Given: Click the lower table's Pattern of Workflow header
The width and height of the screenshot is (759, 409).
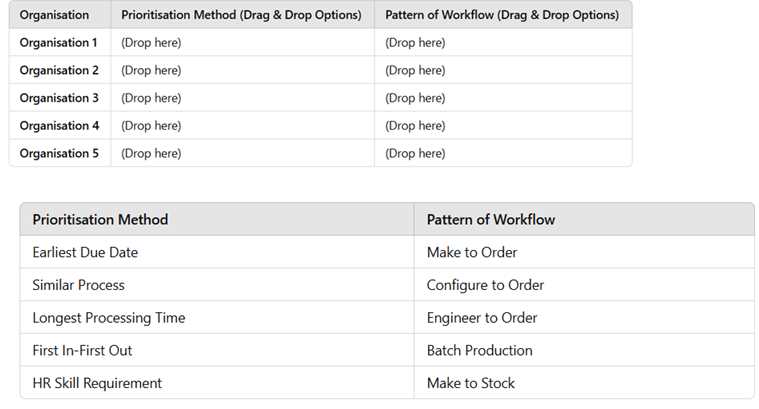Looking at the screenshot, I should pyautogui.click(x=490, y=219).
